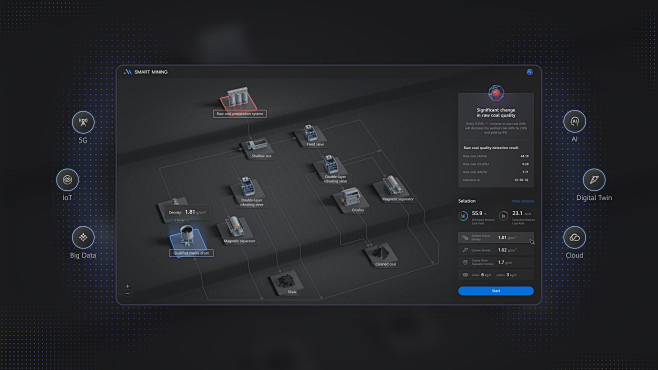Click the blue Start button
658x370 pixels.
pos(496,291)
